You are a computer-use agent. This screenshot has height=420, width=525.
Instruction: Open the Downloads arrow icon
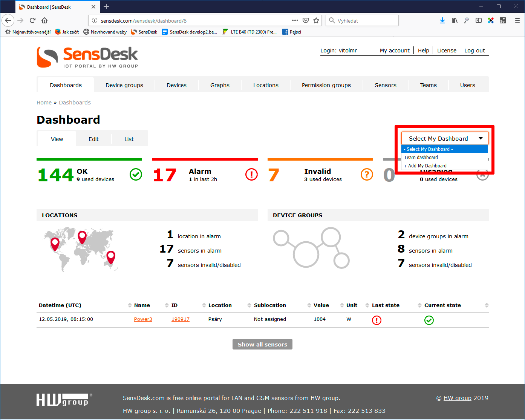pos(442,20)
